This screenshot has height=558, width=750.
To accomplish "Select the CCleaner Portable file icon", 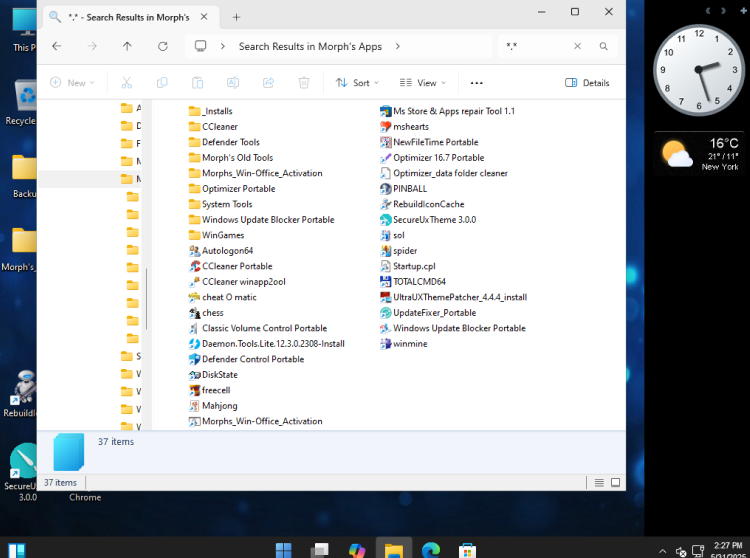I will 194,266.
